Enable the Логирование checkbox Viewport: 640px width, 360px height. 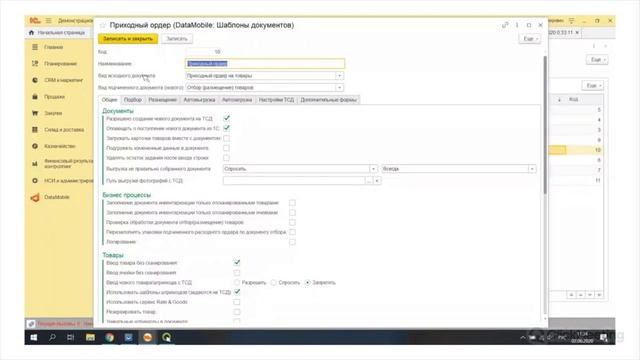point(292,242)
